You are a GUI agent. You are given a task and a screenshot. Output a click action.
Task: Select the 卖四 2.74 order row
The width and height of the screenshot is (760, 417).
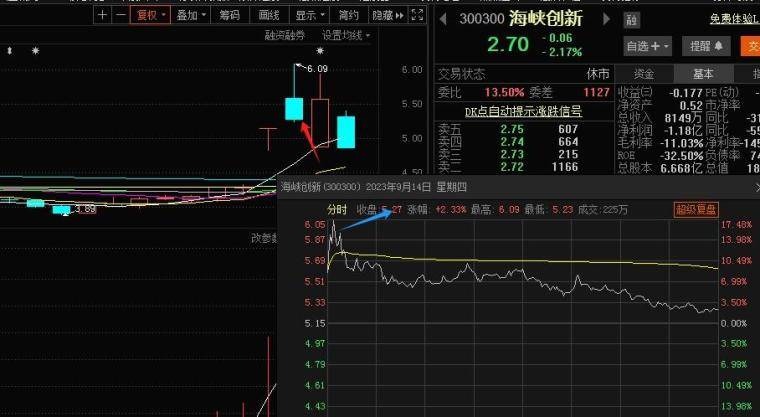pos(508,142)
